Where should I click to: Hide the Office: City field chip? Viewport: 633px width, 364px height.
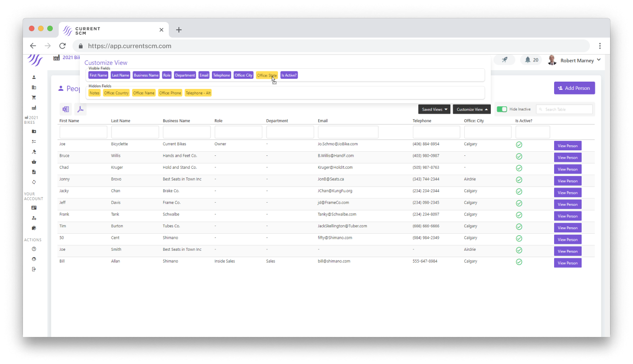(244, 75)
